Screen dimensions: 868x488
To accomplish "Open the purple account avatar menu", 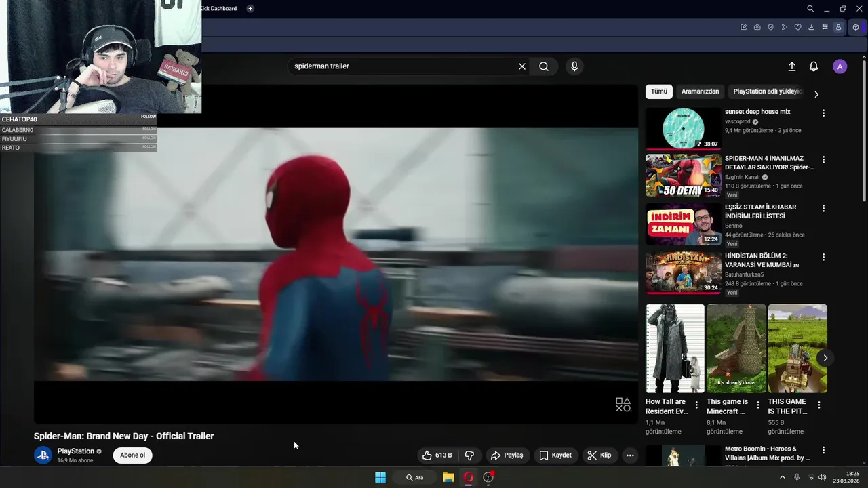I will coord(840,66).
